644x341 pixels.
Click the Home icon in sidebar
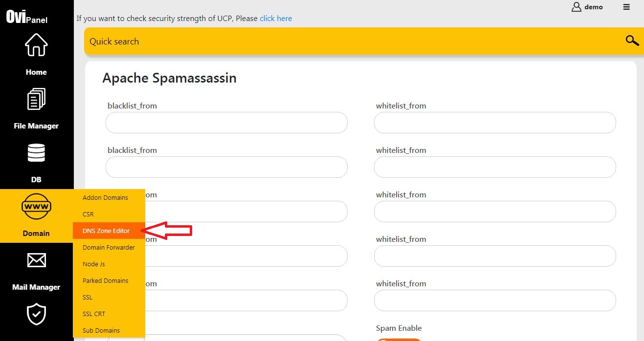[36, 45]
